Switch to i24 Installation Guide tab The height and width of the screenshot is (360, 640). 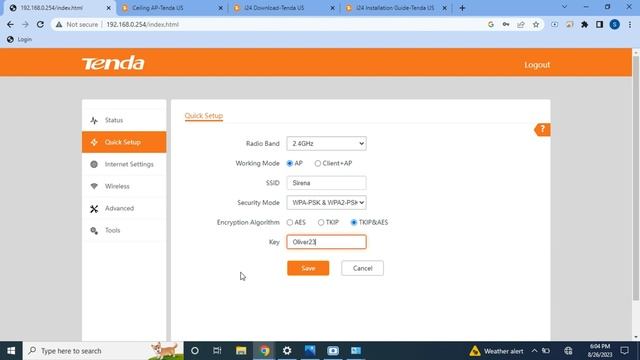coord(396,8)
